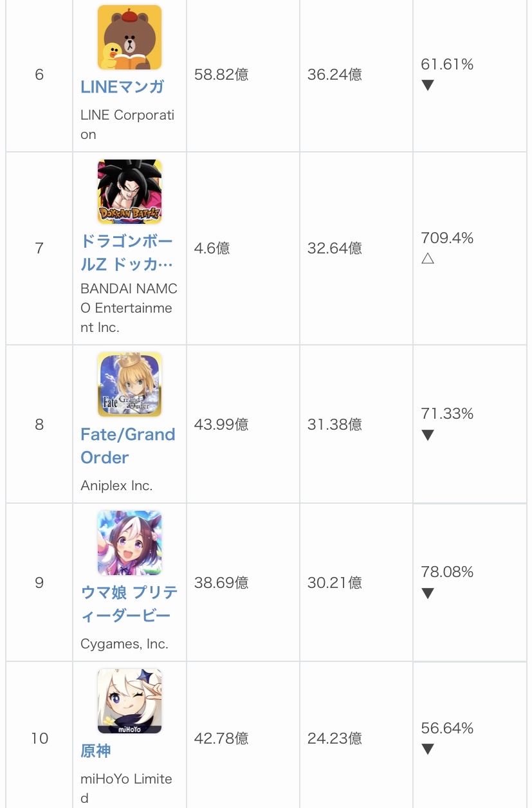Select the down arrow under 56.64%
The height and width of the screenshot is (808, 532).
(x=428, y=749)
